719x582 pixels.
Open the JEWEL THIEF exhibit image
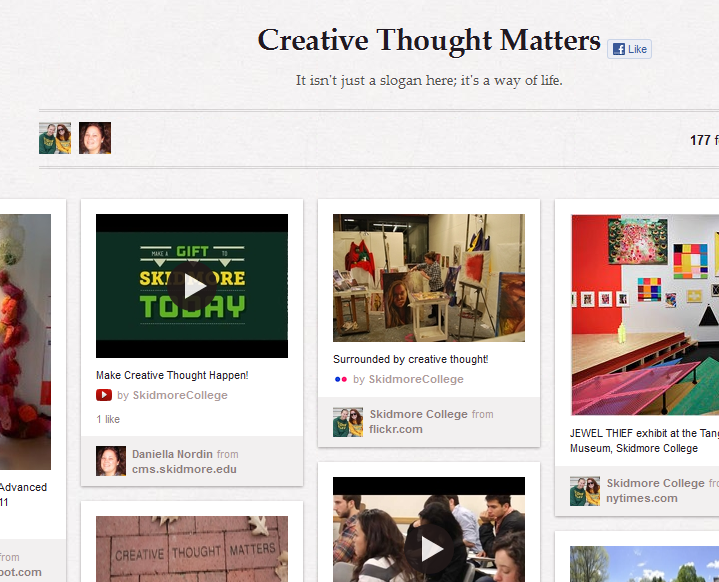(645, 315)
